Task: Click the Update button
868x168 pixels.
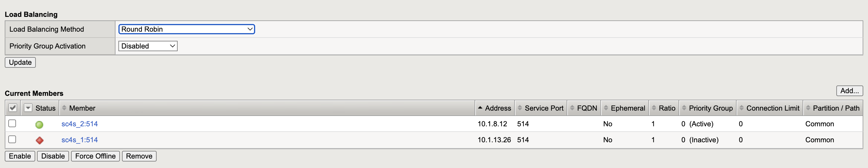Action: [x=20, y=62]
